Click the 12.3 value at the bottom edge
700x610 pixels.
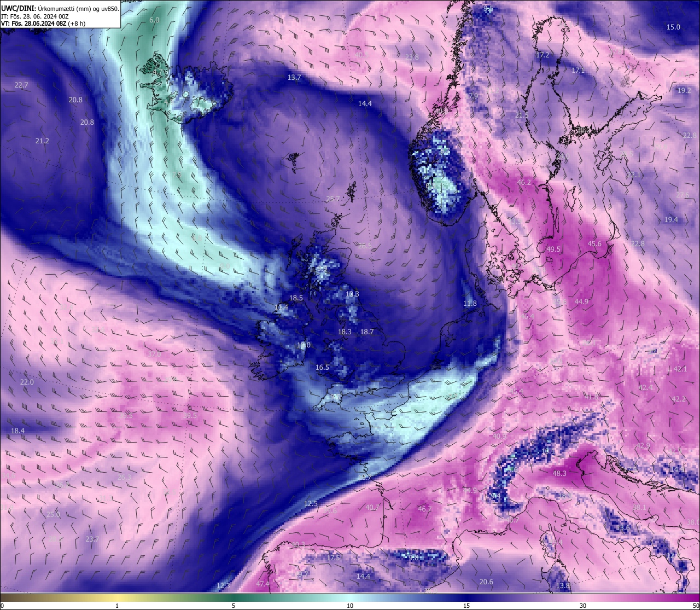[x=223, y=586]
